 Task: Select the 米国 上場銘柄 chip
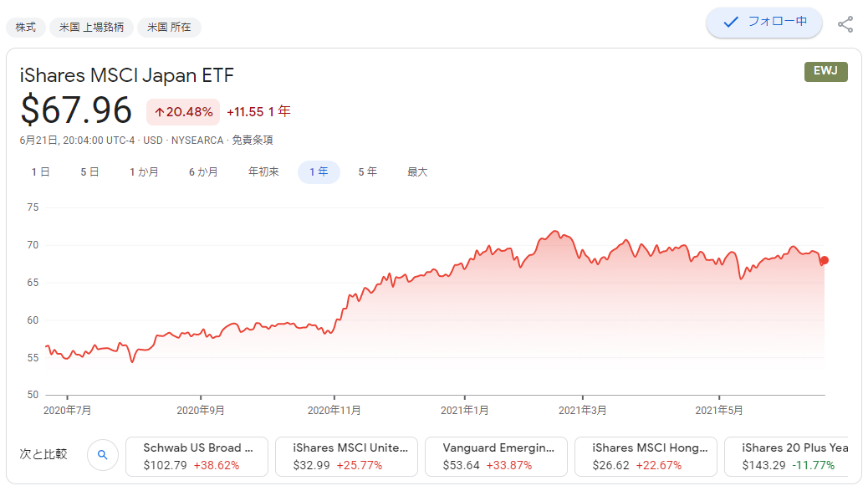tap(91, 27)
